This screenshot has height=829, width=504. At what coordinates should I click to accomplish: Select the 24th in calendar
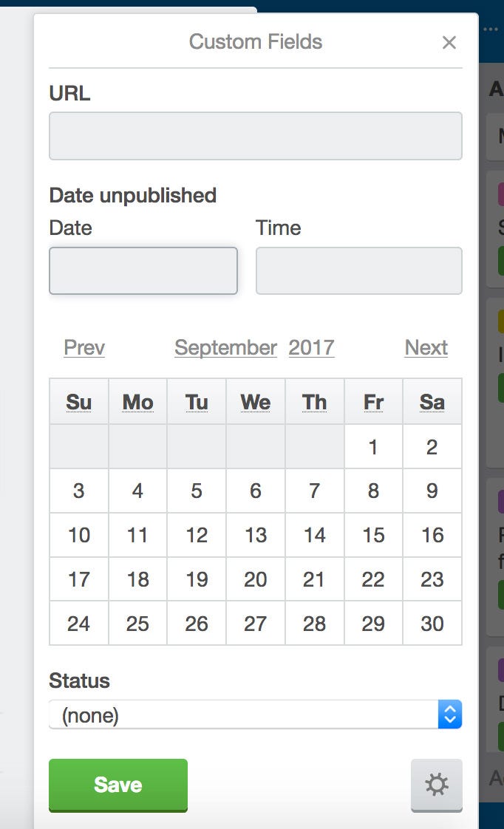(78, 624)
